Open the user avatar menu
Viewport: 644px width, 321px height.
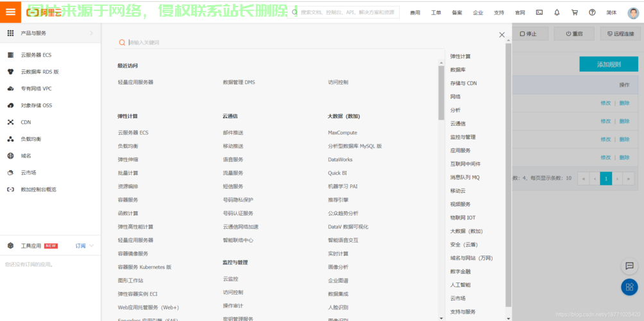pyautogui.click(x=633, y=13)
